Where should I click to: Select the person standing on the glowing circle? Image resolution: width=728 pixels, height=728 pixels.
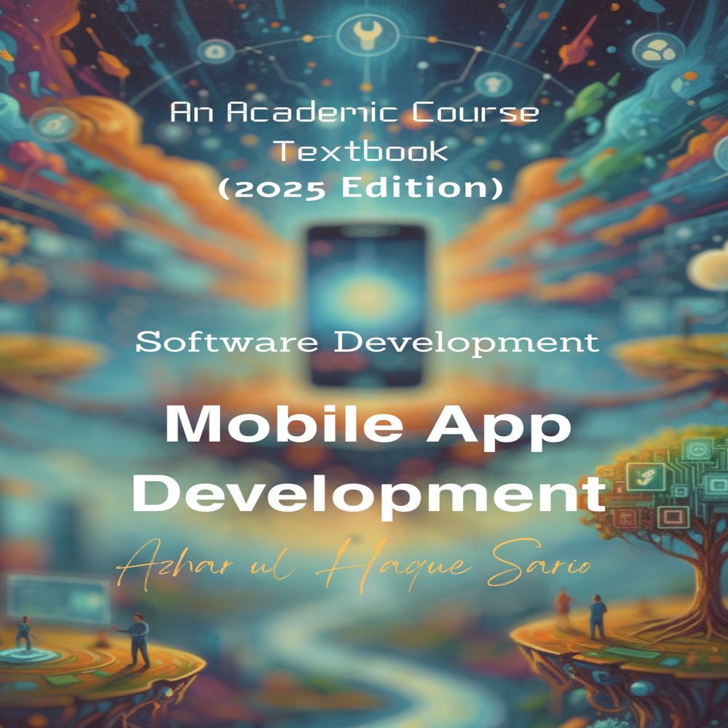[x=23, y=633]
